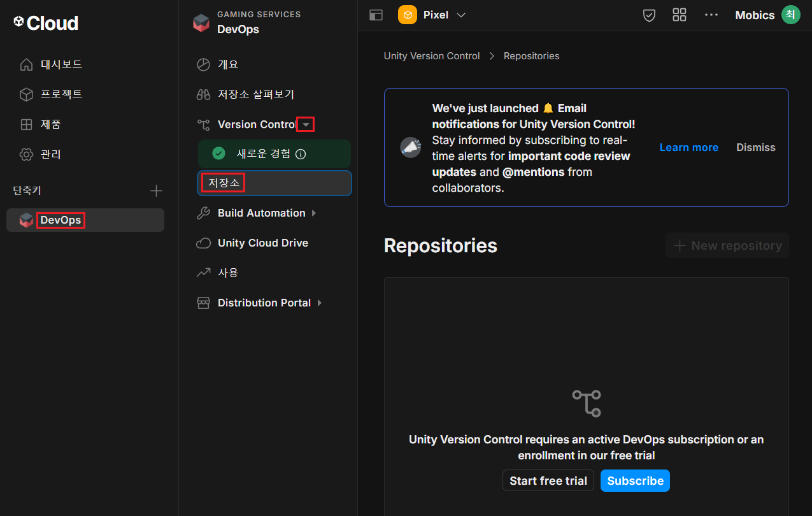Click the Gaming Services DevOps header icon
The image size is (812, 516).
(x=201, y=22)
